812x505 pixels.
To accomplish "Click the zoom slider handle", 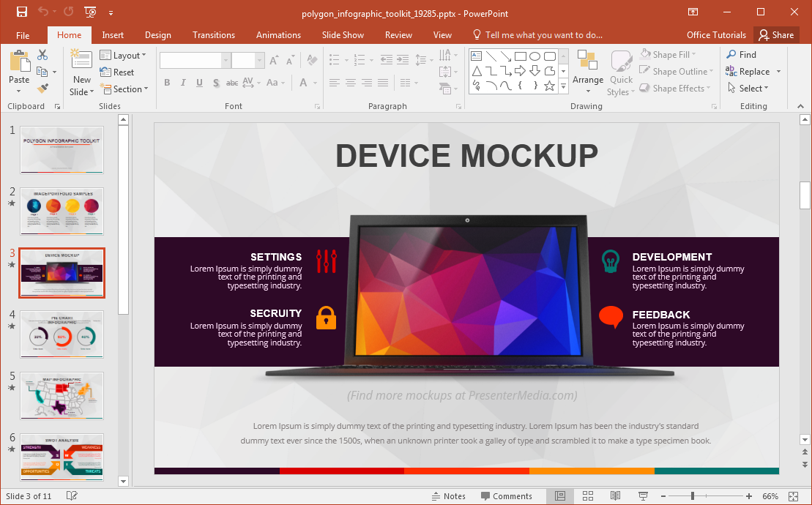I will tap(692, 496).
